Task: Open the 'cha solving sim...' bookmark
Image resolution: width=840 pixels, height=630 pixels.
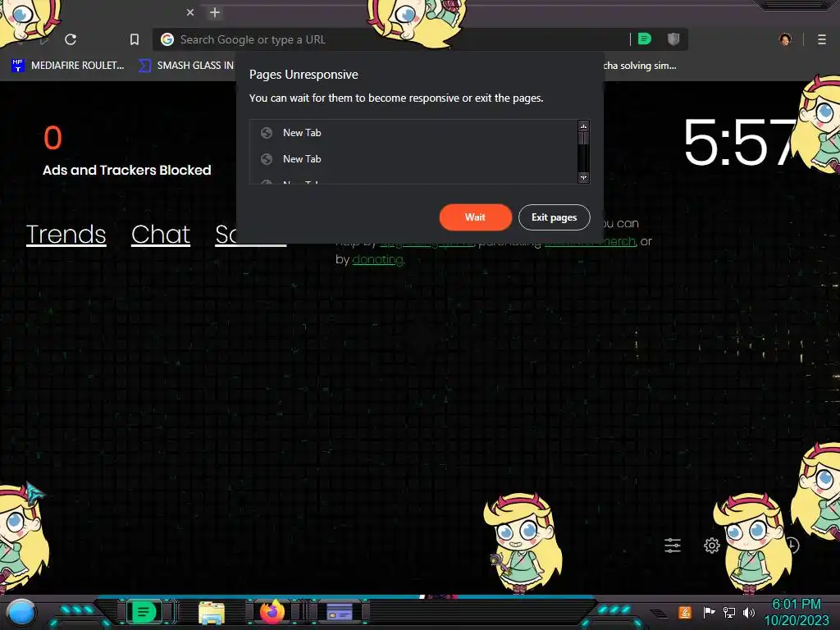Action: [640, 66]
